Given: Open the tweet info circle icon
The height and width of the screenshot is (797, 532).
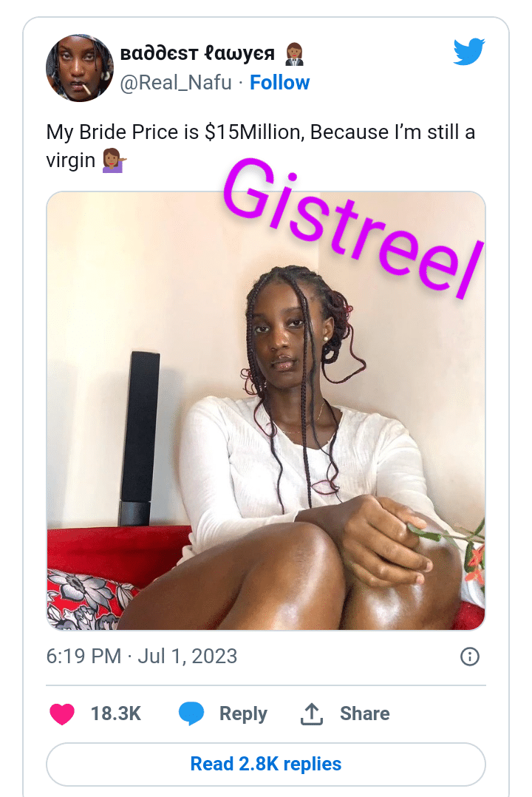Looking at the screenshot, I should coord(469,657).
